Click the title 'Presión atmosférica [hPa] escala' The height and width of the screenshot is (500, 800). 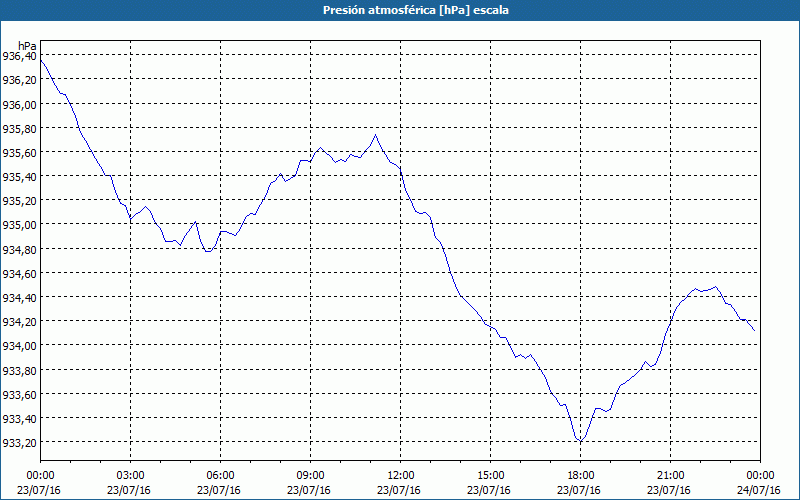416,10
